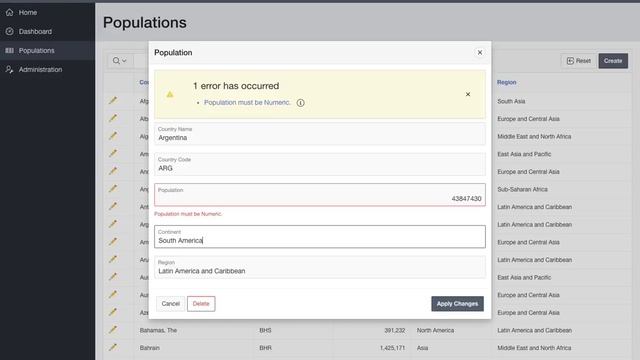Click into the Population input field
This screenshot has width=640, height=360.
(x=320, y=195)
